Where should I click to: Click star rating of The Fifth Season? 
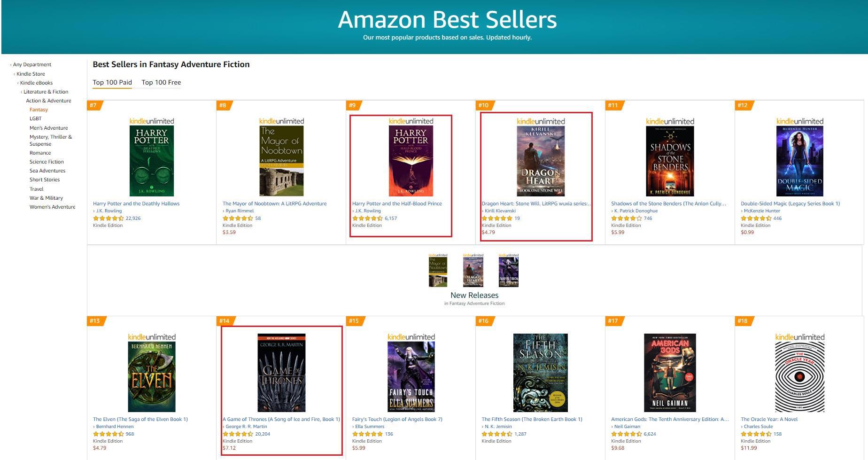(496, 434)
